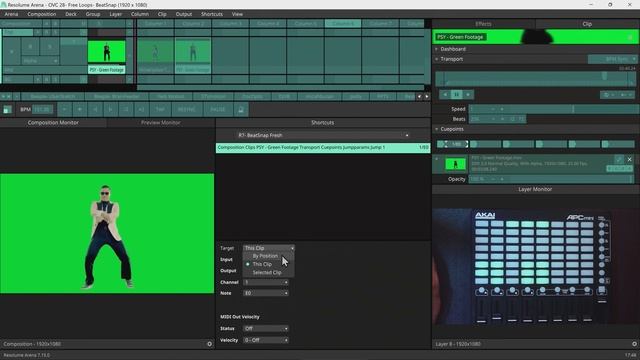
Task: Open the Velocity dropdown set to 0 - Off
Action: pos(266,340)
